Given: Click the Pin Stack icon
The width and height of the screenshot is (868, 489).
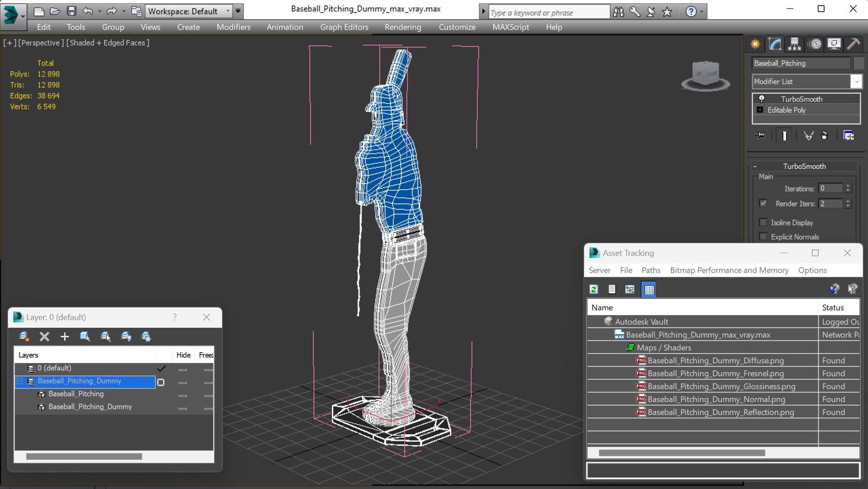Looking at the screenshot, I should pyautogui.click(x=760, y=135).
